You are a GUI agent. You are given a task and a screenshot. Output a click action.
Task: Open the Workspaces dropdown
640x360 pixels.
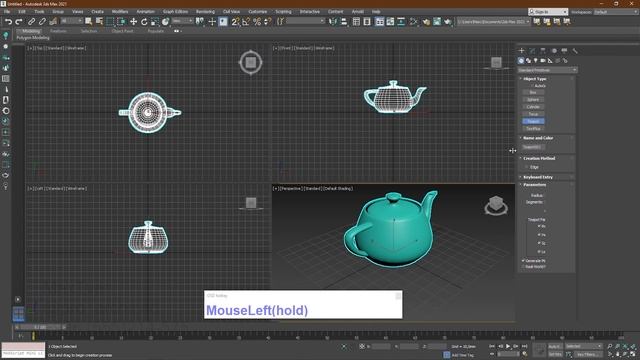click(616, 12)
